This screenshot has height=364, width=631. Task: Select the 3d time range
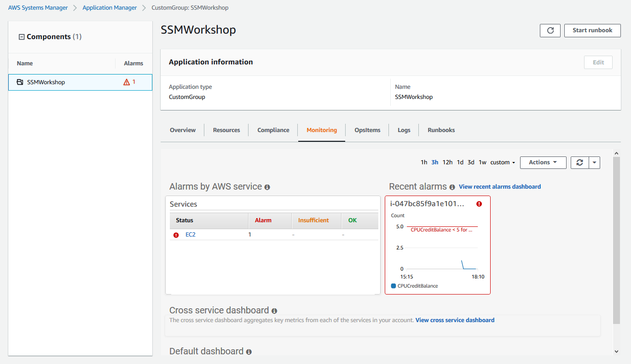pyautogui.click(x=471, y=162)
